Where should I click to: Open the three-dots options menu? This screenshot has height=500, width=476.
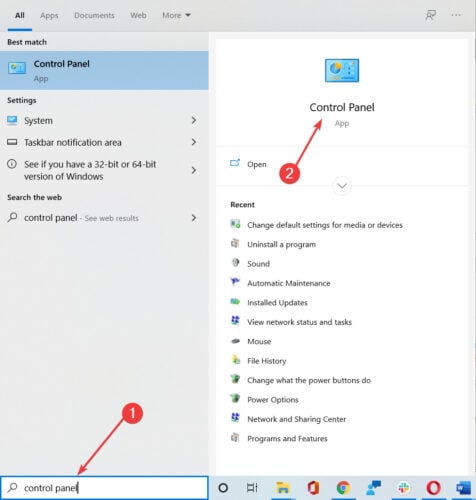click(456, 15)
